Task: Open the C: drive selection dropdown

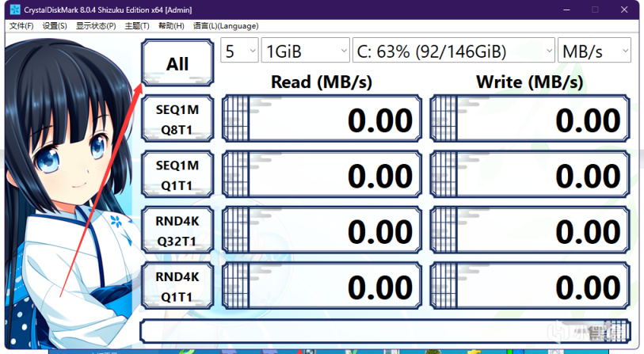Action: click(x=453, y=51)
